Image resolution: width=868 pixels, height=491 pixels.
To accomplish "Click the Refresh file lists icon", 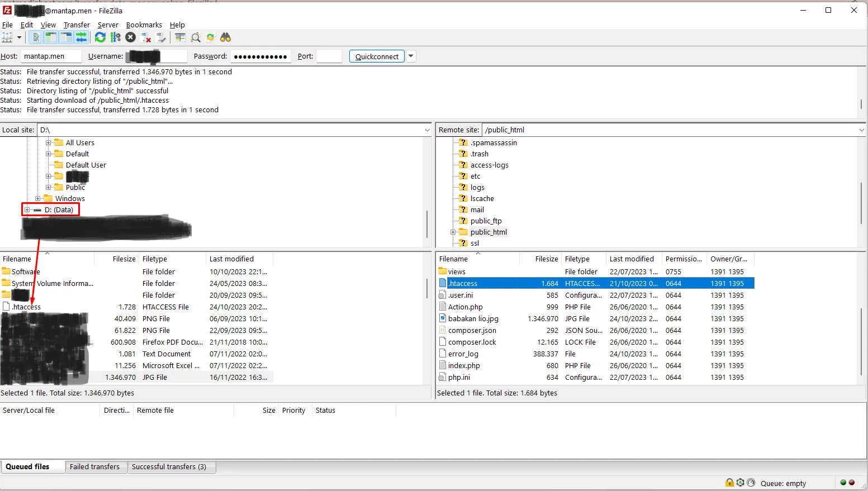I will click(100, 37).
